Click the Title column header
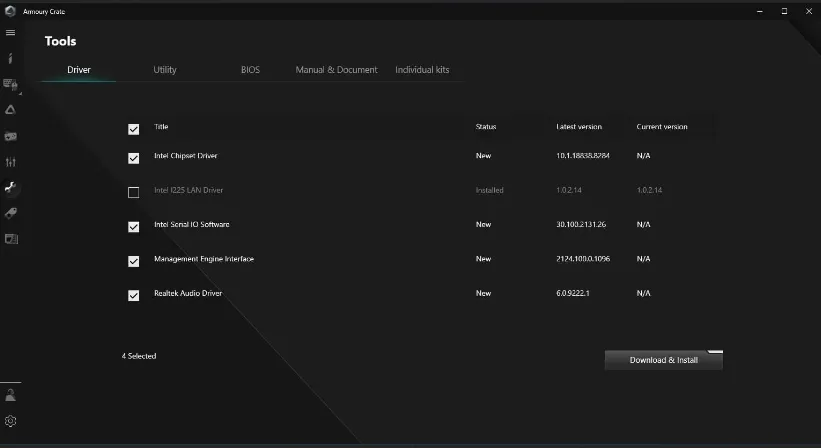This screenshot has height=448, width=821. click(x=161, y=127)
